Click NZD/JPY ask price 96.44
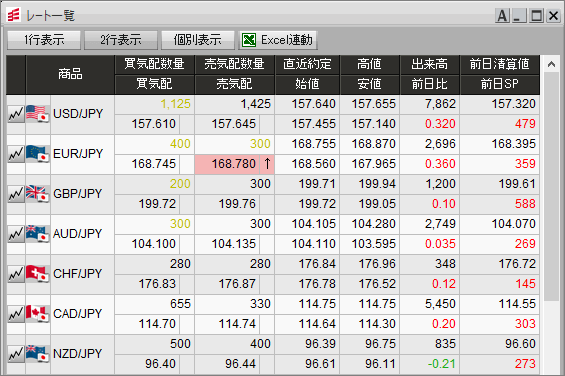Viewport: 565px width, 376px height. (241, 364)
